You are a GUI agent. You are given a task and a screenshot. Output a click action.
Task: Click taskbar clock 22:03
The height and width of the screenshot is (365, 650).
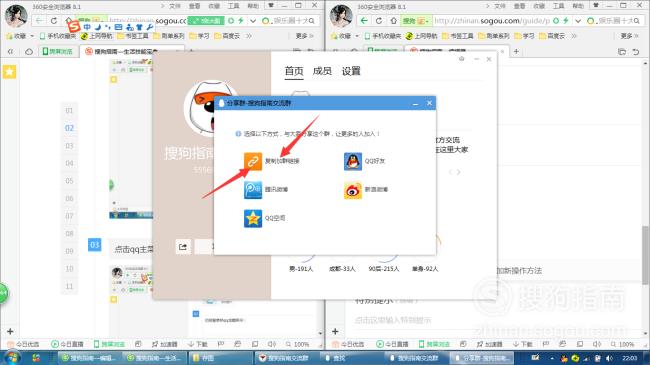[x=630, y=358]
